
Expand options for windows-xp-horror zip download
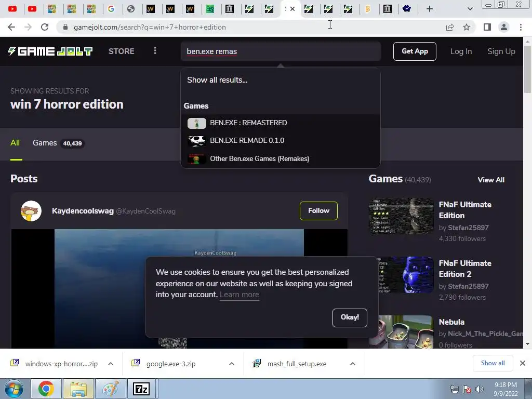click(x=111, y=364)
